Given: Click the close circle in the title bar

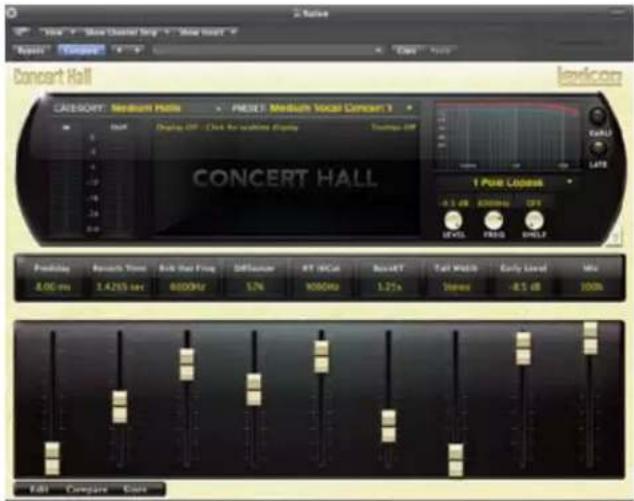Looking at the screenshot, I should click(x=11, y=13).
